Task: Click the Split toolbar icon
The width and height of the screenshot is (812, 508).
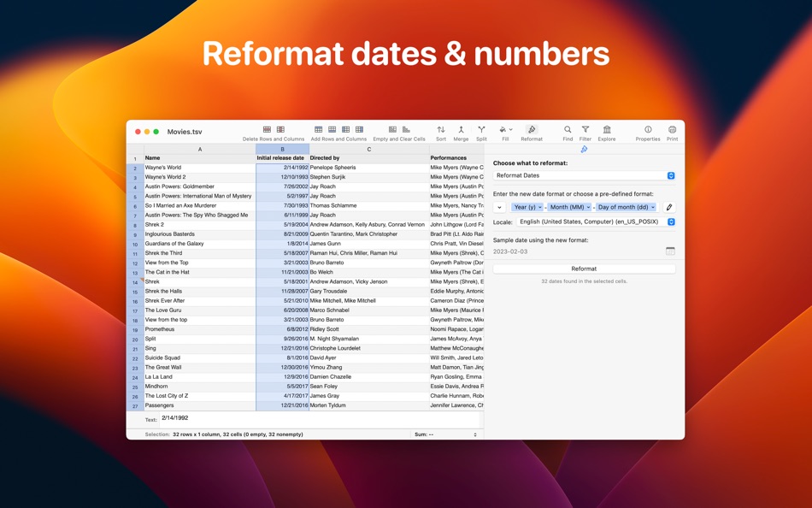Action: tap(481, 130)
